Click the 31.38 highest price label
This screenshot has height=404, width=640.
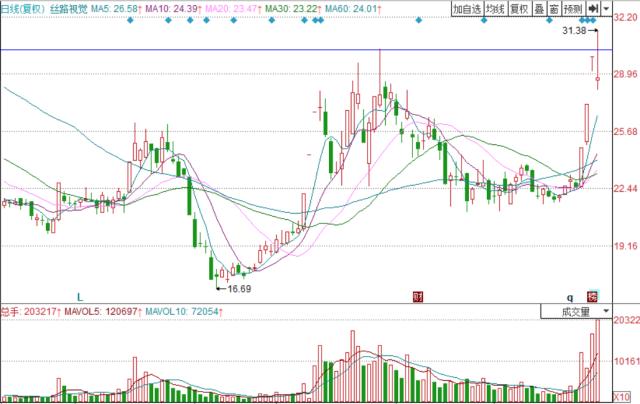point(574,31)
